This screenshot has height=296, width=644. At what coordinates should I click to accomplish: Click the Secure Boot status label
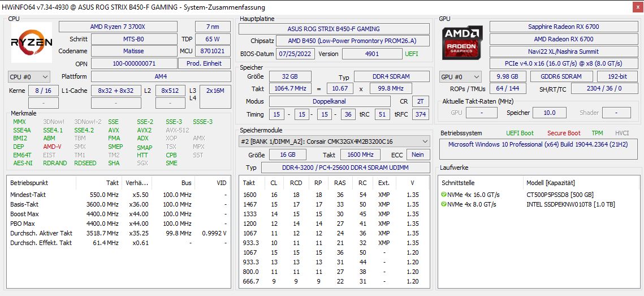click(x=564, y=133)
